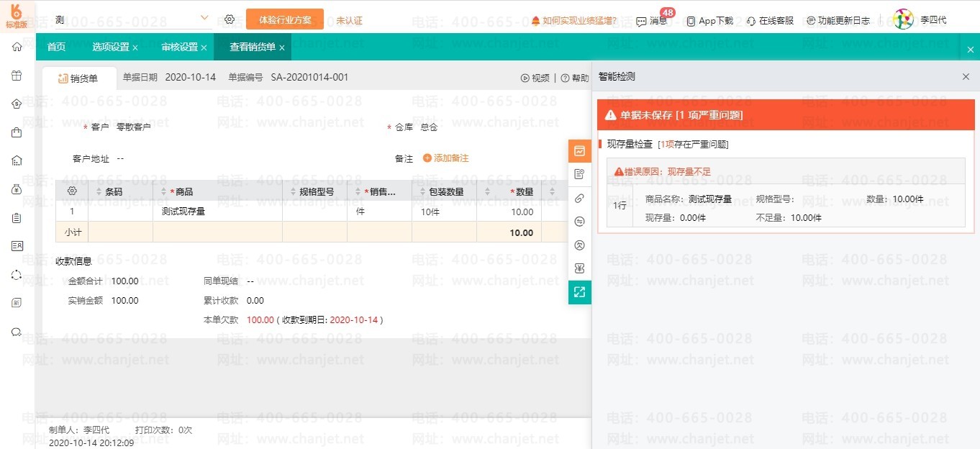Click the 在线客服 link

coord(770,21)
